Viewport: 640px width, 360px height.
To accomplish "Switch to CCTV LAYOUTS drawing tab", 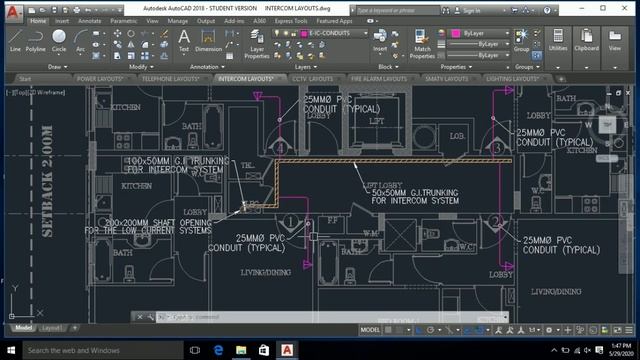I will pyautogui.click(x=313, y=79).
